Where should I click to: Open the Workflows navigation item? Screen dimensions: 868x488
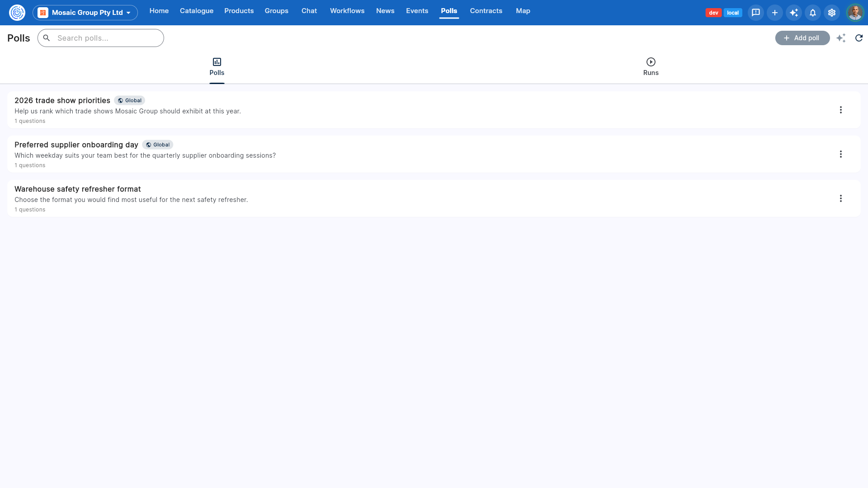click(x=347, y=11)
